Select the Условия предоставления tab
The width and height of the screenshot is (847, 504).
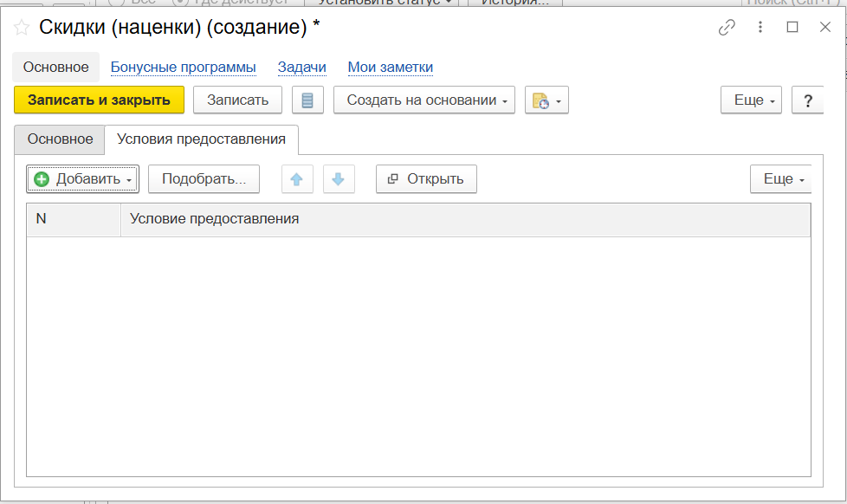coord(201,139)
